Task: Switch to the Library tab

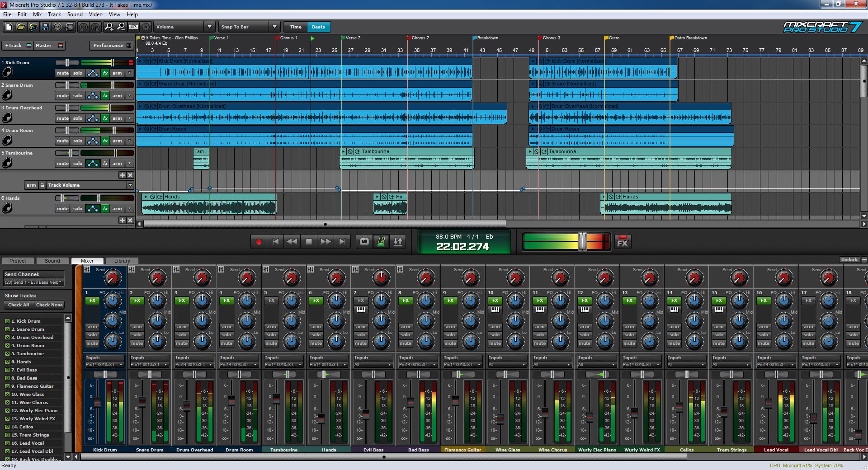Action: tap(122, 261)
